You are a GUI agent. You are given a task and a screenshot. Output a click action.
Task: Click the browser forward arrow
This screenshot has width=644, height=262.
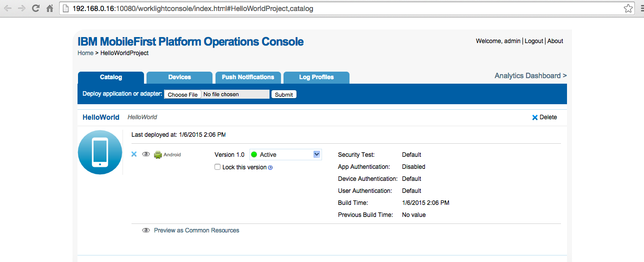point(21,8)
